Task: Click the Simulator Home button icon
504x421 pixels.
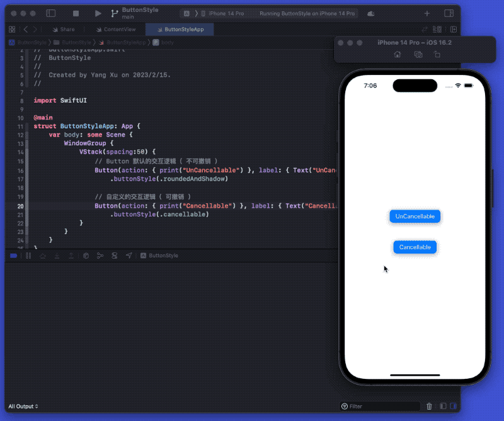Action: [398, 55]
